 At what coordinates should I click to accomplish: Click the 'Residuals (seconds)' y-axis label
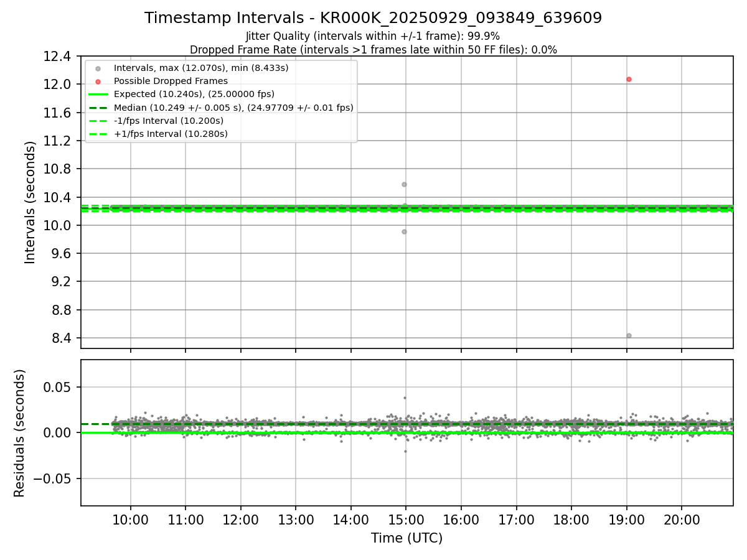(x=20, y=433)
